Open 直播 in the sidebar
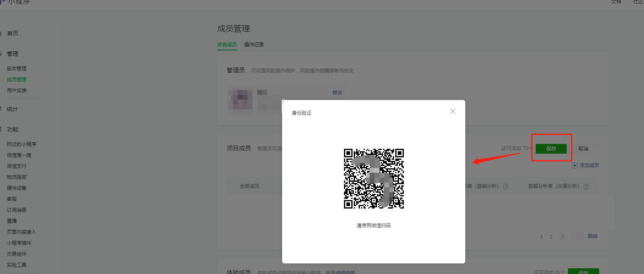The image size is (644, 274). [12, 221]
